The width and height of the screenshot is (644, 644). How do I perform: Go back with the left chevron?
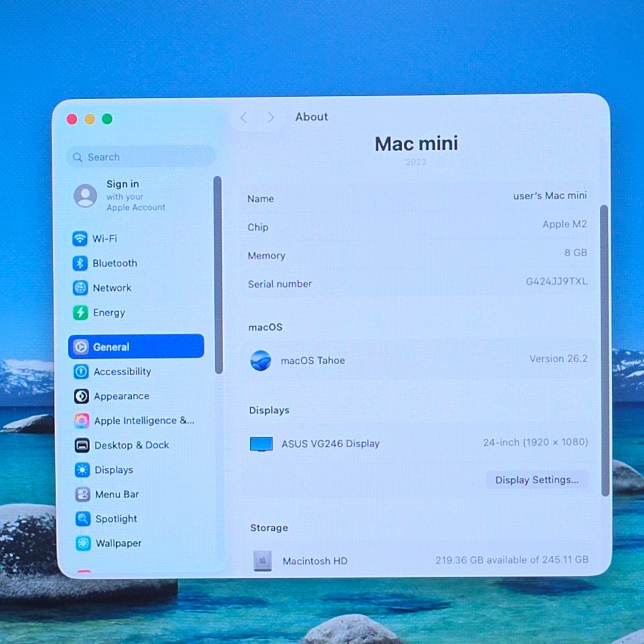(x=244, y=118)
